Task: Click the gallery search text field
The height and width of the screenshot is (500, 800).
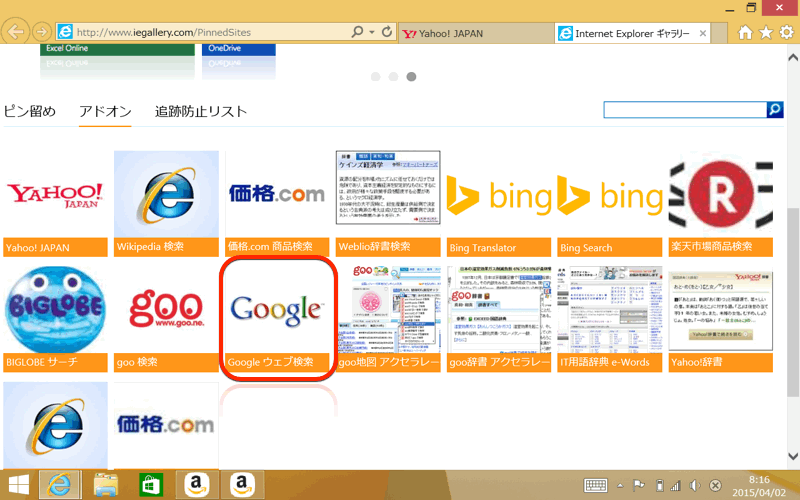Action: click(685, 110)
